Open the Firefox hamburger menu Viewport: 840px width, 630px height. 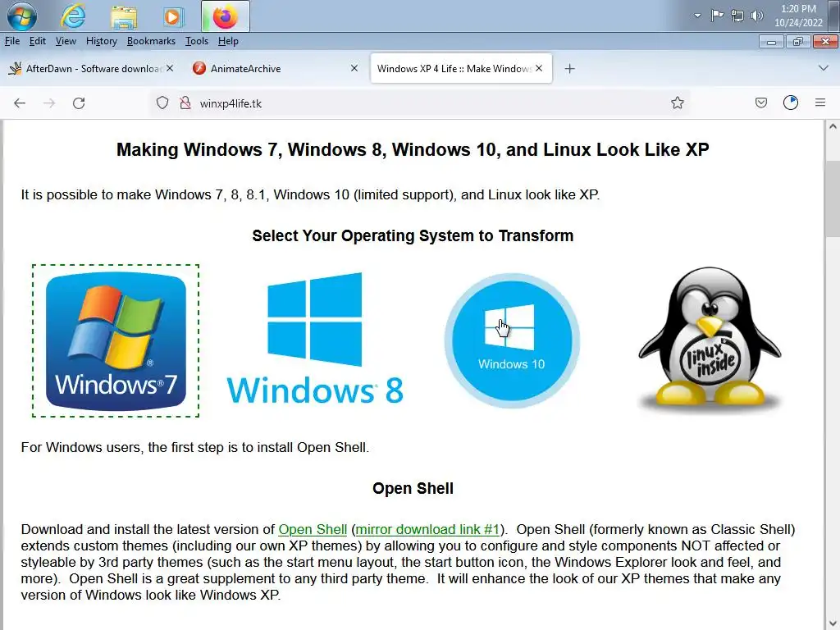pos(820,103)
